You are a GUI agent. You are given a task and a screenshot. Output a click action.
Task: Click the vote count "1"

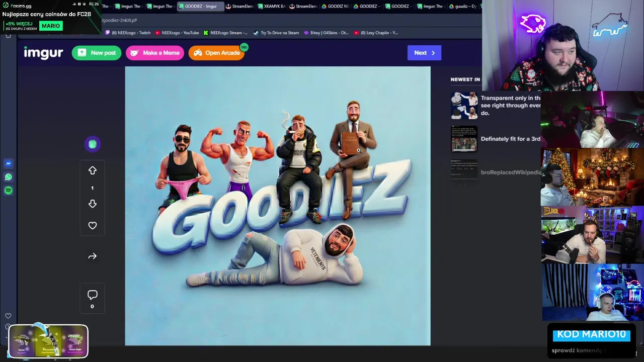[x=92, y=188]
